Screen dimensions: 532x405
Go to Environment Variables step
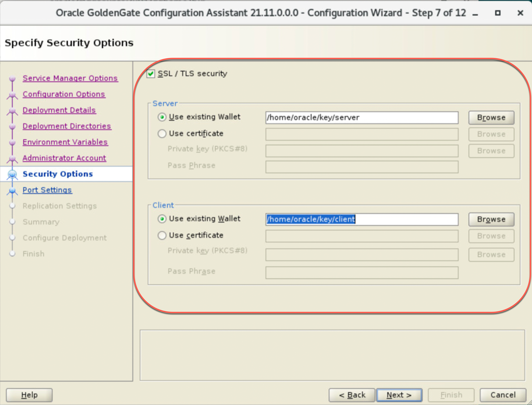click(x=65, y=142)
